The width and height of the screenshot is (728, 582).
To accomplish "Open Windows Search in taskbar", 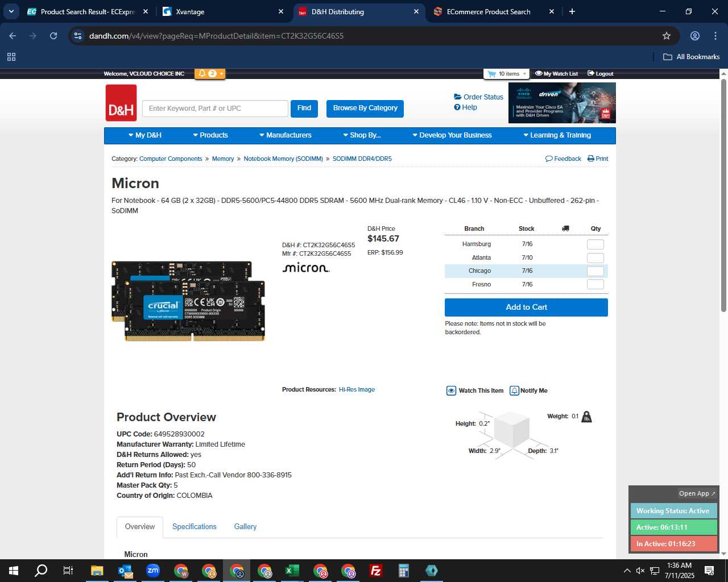I will pyautogui.click(x=41, y=571).
